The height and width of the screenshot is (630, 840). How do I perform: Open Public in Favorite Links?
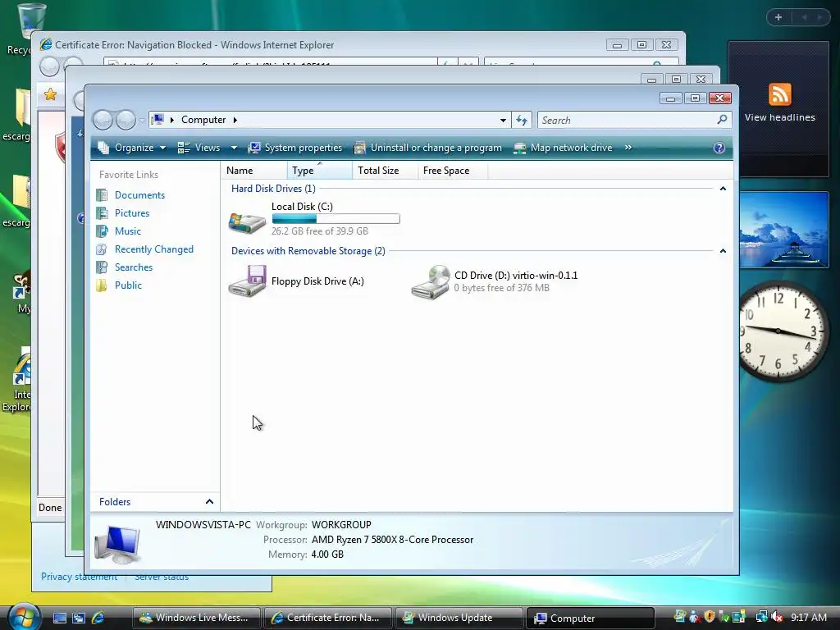[x=128, y=285]
